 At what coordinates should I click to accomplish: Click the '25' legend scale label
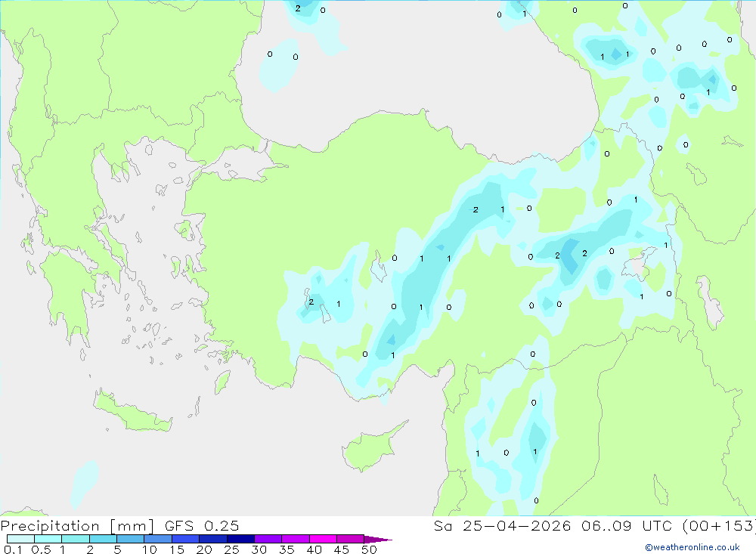pos(231,549)
